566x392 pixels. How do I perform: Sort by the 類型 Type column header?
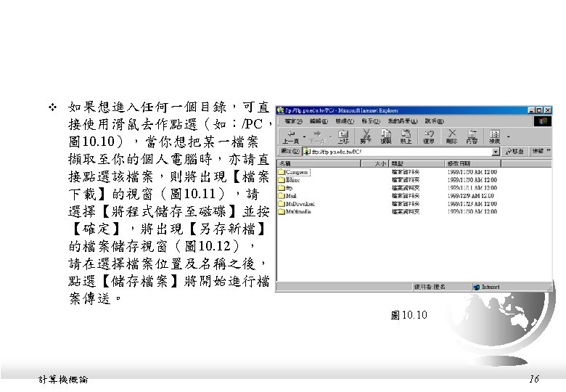[x=417, y=163]
